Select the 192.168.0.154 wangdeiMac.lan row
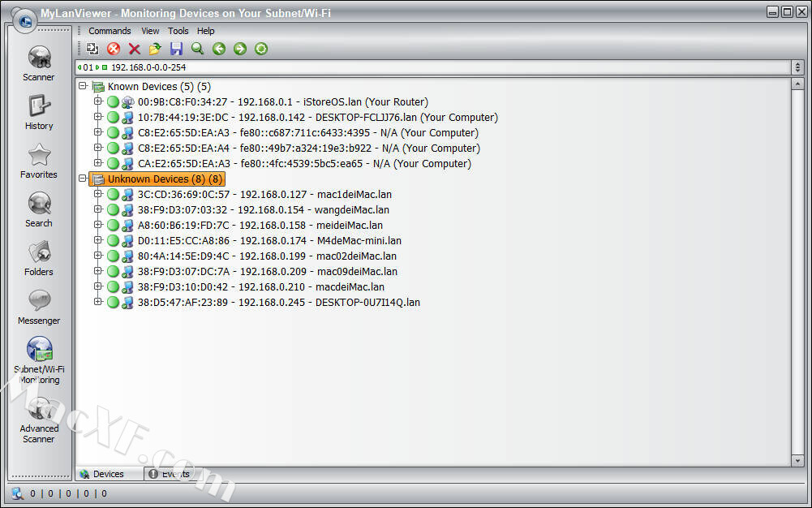Viewport: 812px width, 508px height. [263, 210]
